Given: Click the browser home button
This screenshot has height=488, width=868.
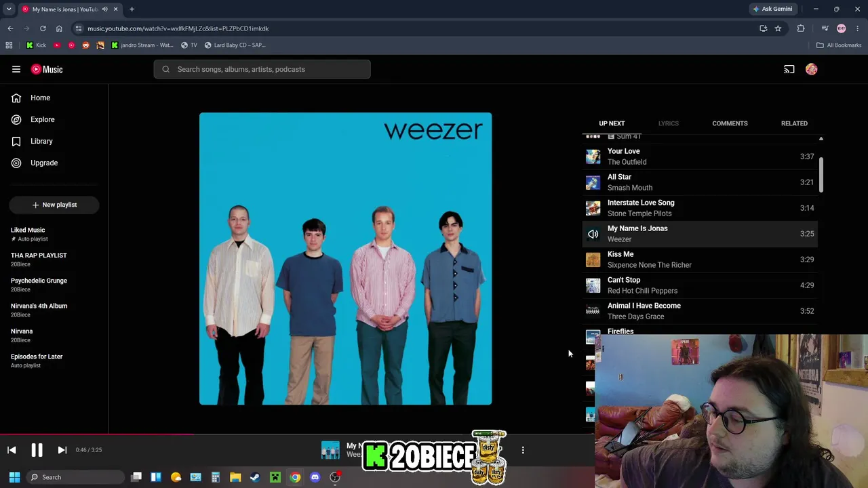Looking at the screenshot, I should pos(59,28).
